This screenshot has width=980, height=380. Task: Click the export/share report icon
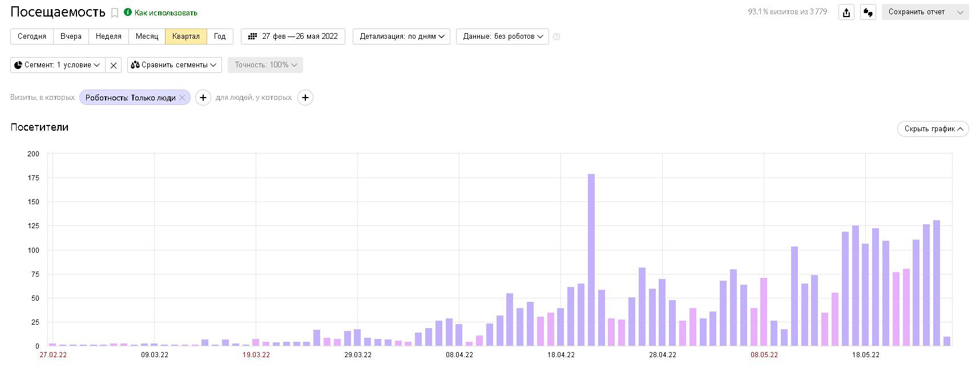pyautogui.click(x=846, y=13)
